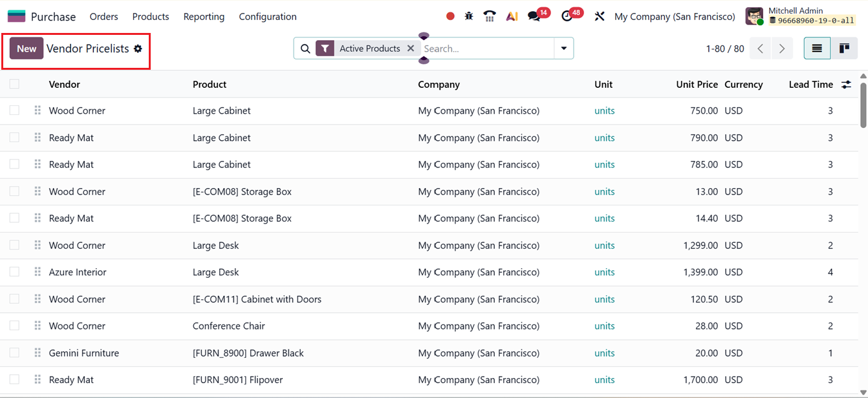Tick the select-all header checkbox
Viewport: 868px width, 398px height.
(14, 84)
